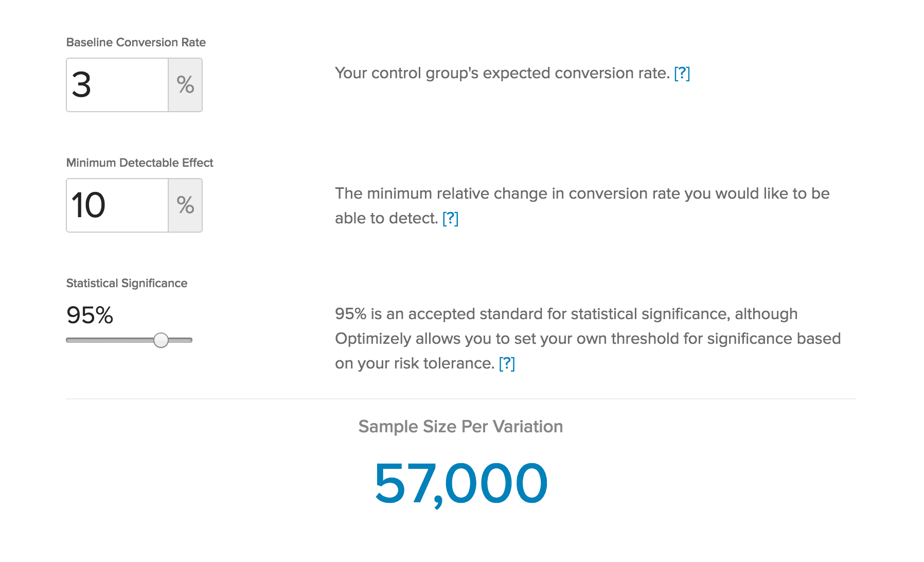Screen dimensions: 924x562
Task: Open help link for control group conversion rate
Action: [x=682, y=74]
